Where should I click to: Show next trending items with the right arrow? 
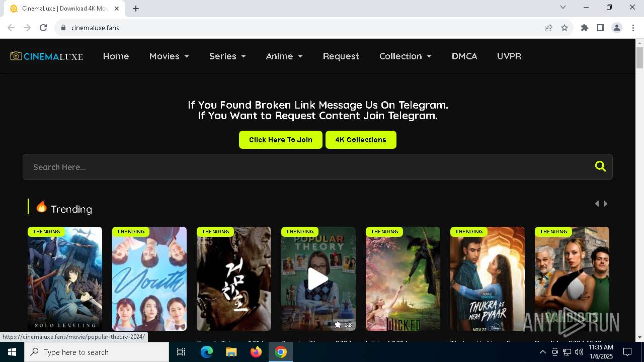[606, 204]
